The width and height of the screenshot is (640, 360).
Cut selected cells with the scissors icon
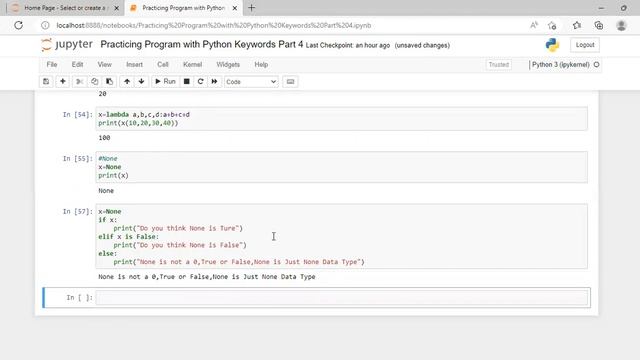click(79, 82)
